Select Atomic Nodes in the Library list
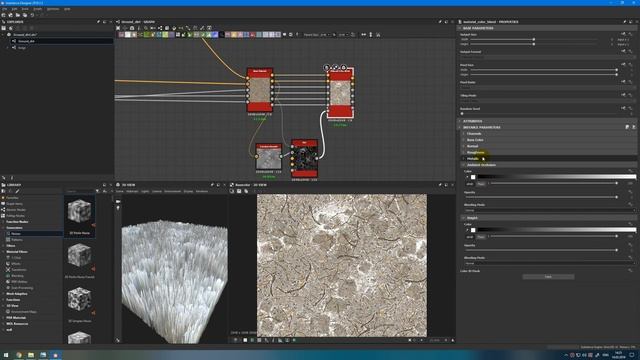Image resolution: width=640 pixels, height=360 pixels. (x=16, y=210)
